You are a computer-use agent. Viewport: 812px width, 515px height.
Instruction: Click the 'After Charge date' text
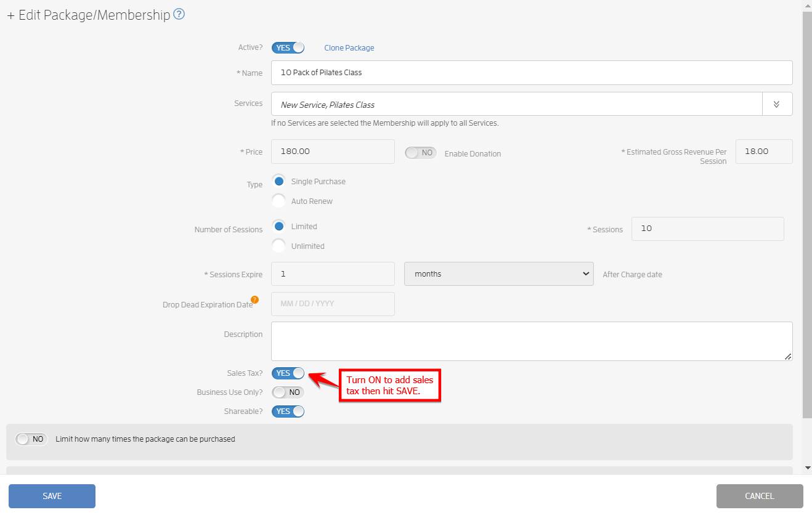pos(632,275)
